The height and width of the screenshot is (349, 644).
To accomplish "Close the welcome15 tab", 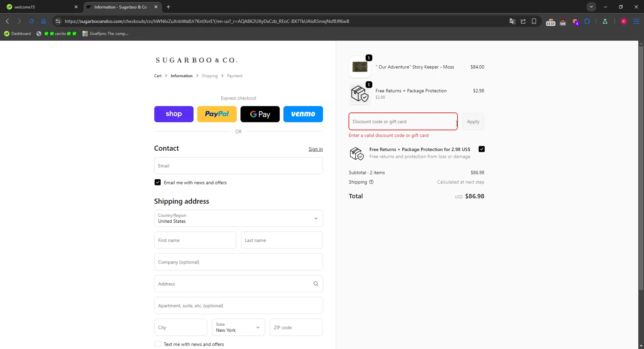I will click(76, 7).
